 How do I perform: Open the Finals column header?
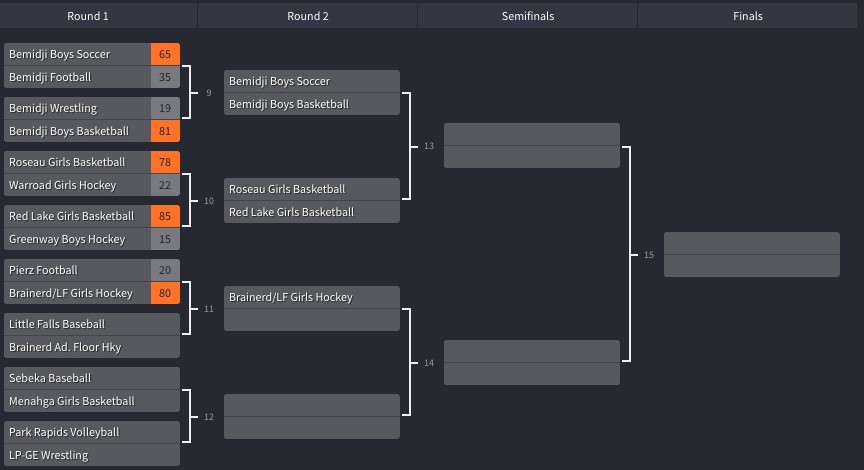[x=747, y=16]
